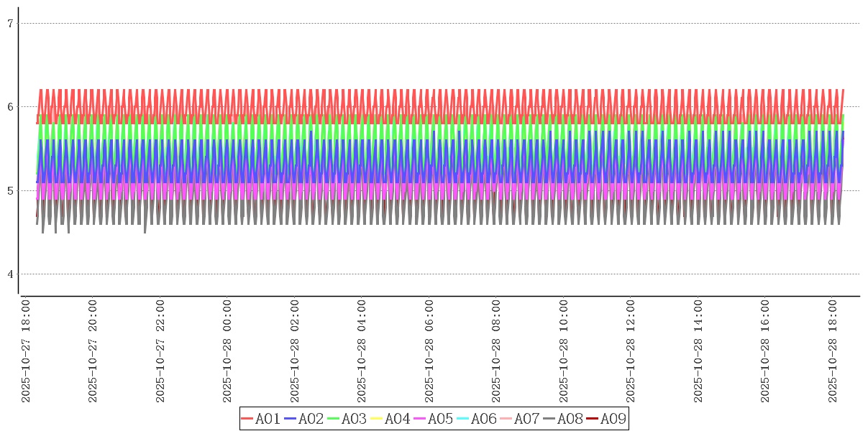Select the A07 legend label text

click(x=526, y=419)
